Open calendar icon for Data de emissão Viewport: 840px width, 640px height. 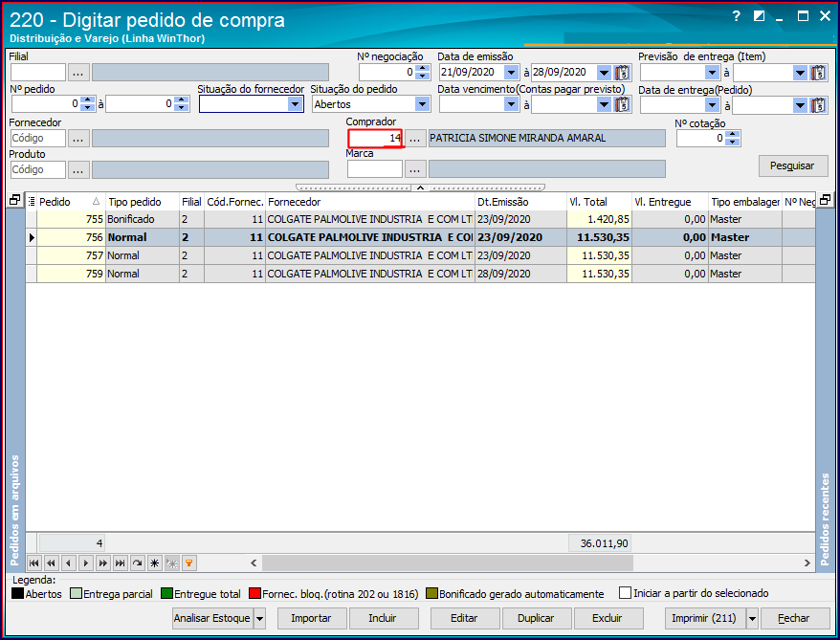click(x=622, y=73)
